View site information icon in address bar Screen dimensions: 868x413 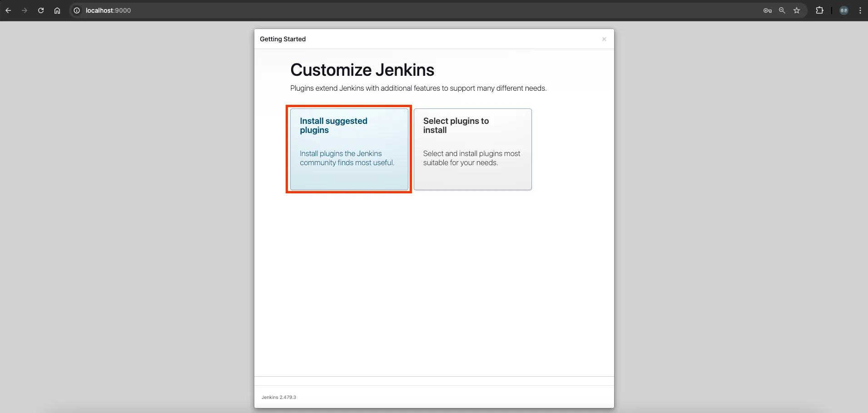pyautogui.click(x=77, y=10)
